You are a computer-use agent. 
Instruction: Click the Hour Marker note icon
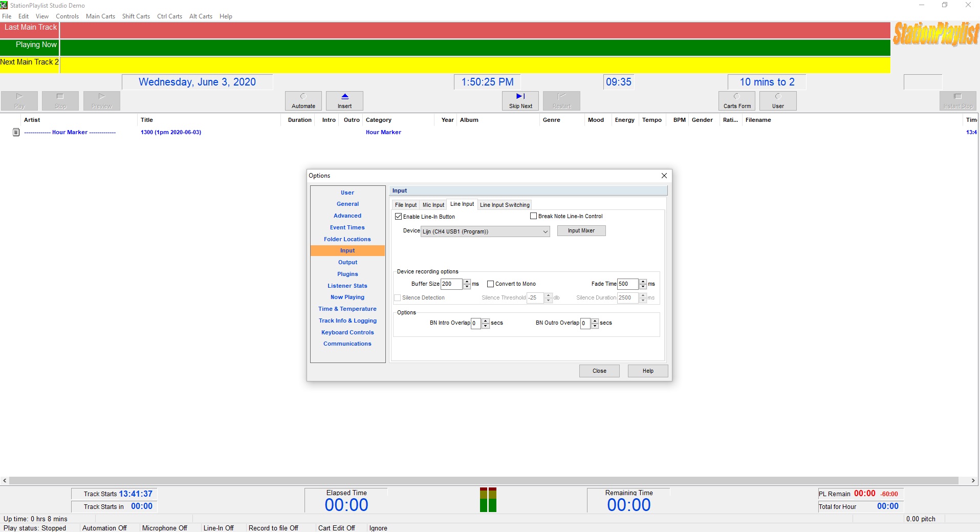click(16, 132)
